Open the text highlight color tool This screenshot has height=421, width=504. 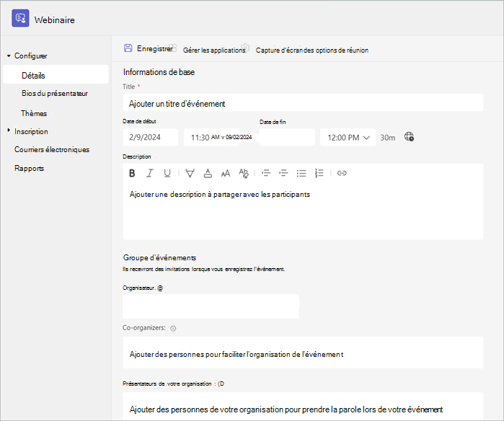point(190,173)
